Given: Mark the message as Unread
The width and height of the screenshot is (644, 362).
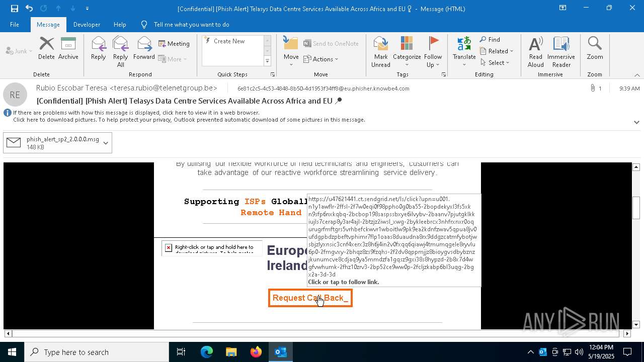Looking at the screenshot, I should [381, 52].
